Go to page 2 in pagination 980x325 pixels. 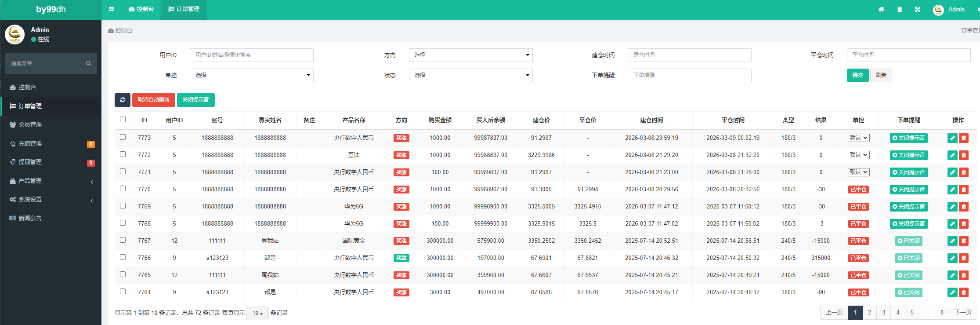(x=869, y=313)
